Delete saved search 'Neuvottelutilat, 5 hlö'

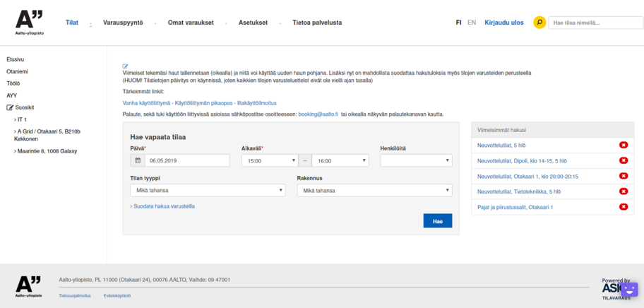click(623, 145)
